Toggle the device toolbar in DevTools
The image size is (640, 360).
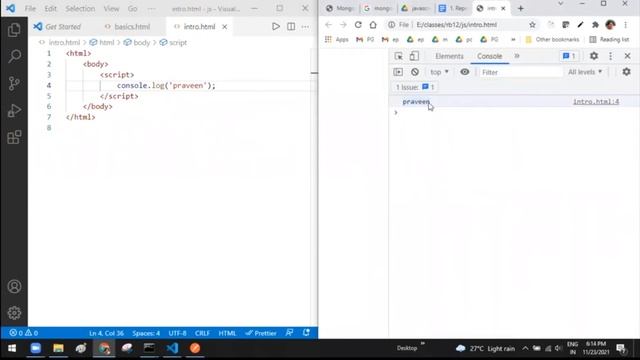[x=414, y=56]
